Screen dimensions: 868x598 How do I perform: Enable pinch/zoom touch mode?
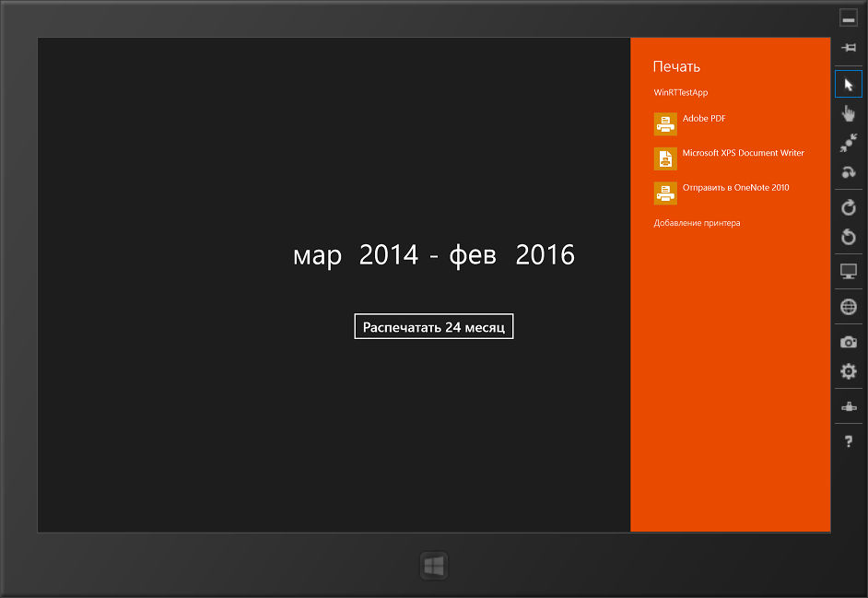pyautogui.click(x=848, y=143)
